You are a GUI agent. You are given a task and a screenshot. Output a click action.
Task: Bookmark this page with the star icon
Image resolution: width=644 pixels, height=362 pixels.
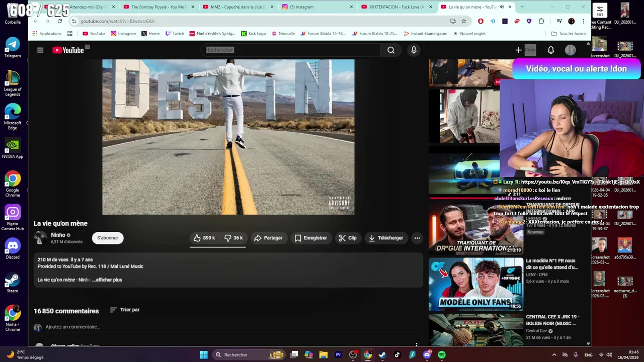click(x=464, y=21)
